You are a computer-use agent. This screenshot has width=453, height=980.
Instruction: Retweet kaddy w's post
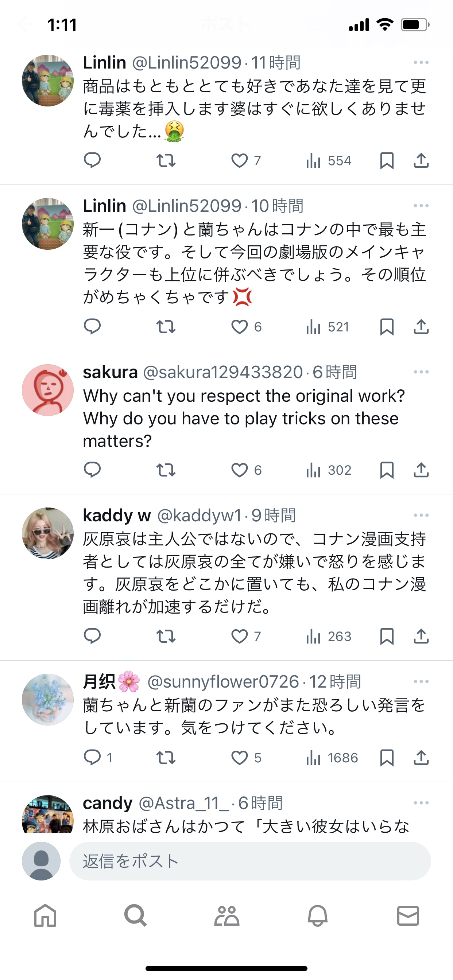point(166,636)
